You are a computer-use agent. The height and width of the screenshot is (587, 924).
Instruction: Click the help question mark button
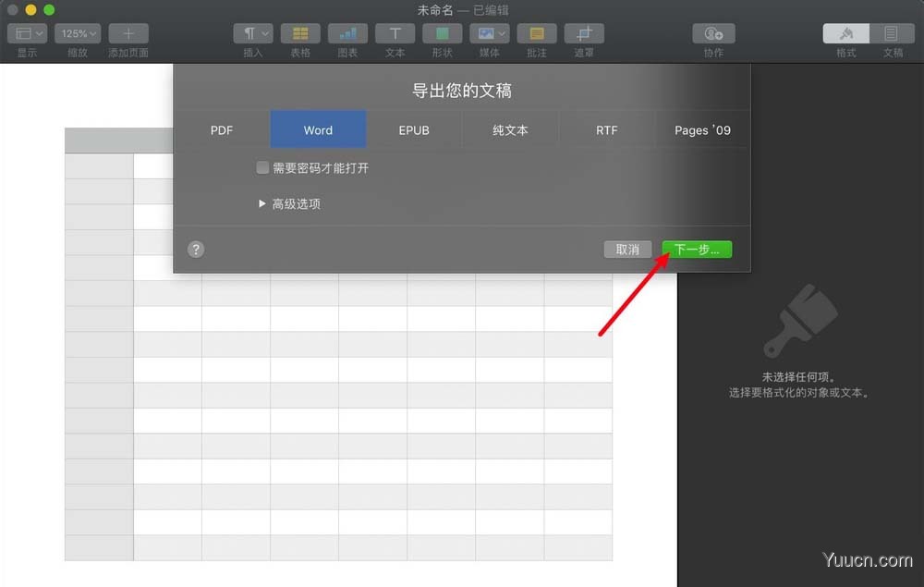[196, 250]
